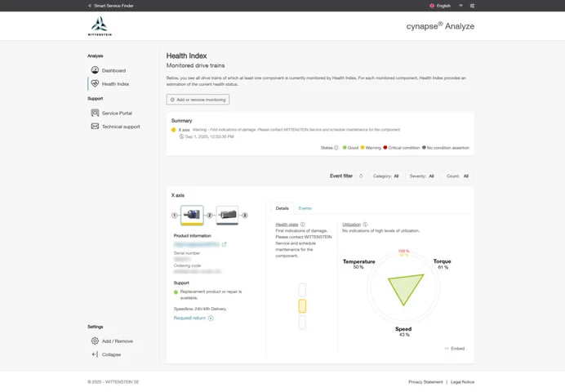Open the blurred product information link
The height and width of the screenshot is (392, 565).
tap(197, 244)
